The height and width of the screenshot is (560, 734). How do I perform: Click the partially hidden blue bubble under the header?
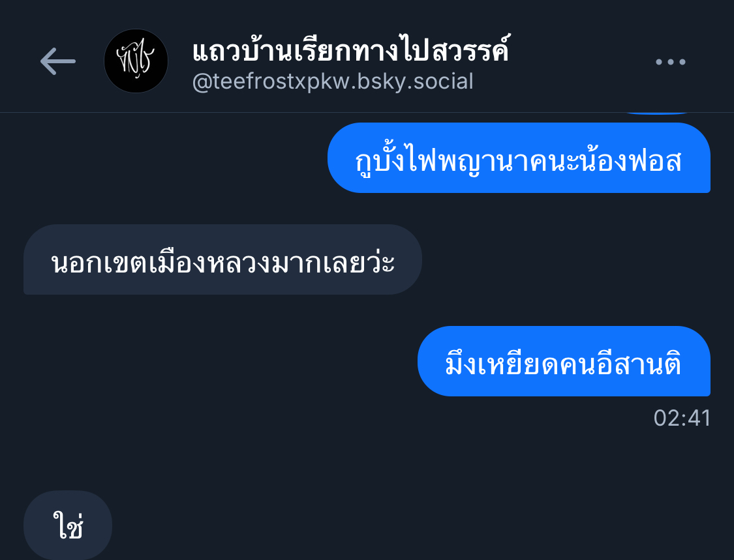pos(656,113)
